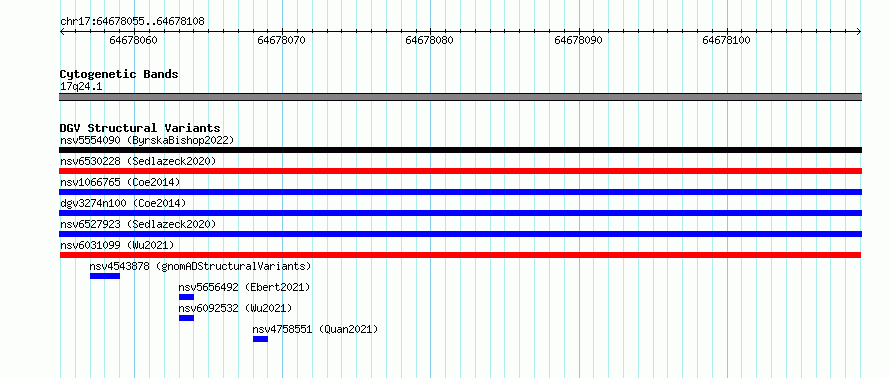The height and width of the screenshot is (378, 890).
Task: Click the blue nsv1066765 variant bar
Action: tap(460, 192)
